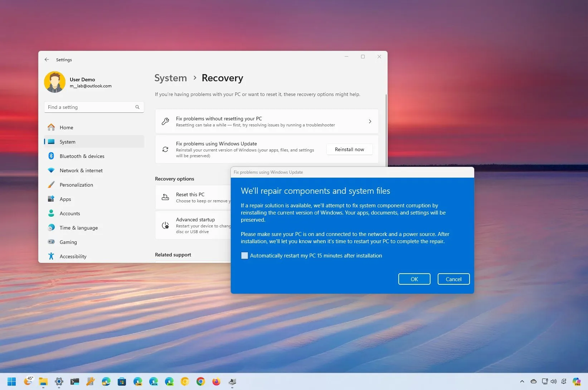Open the weather widget showing 45°

click(x=28, y=381)
